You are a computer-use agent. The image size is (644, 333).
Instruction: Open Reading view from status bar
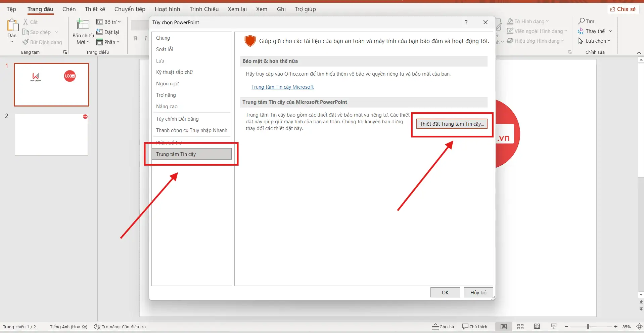pos(537,327)
